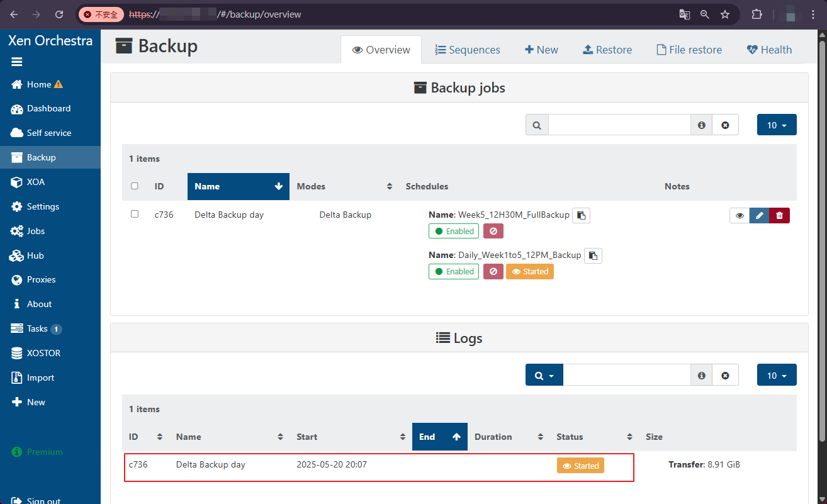The height and width of the screenshot is (504, 827).
Task: Focus the Logs search field
Action: 627,375
